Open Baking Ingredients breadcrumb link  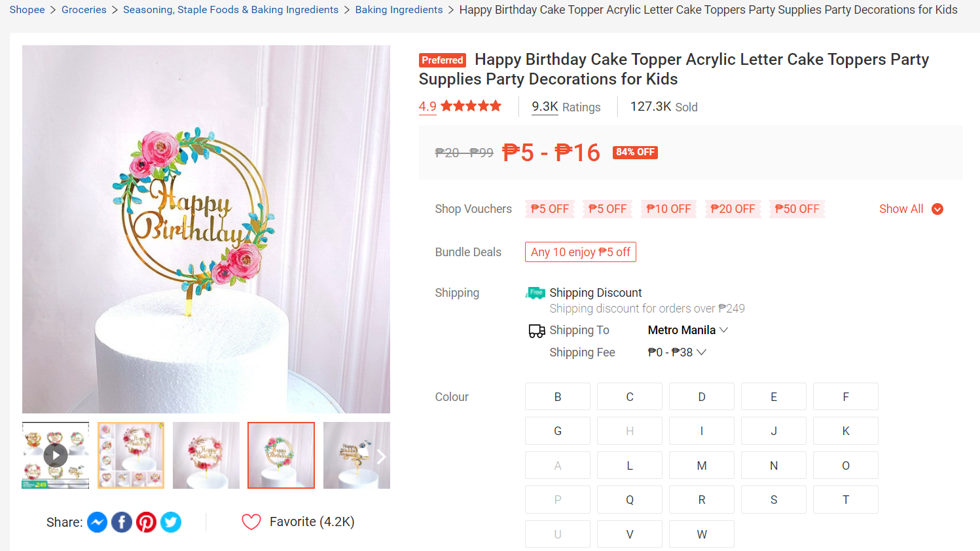pyautogui.click(x=399, y=10)
